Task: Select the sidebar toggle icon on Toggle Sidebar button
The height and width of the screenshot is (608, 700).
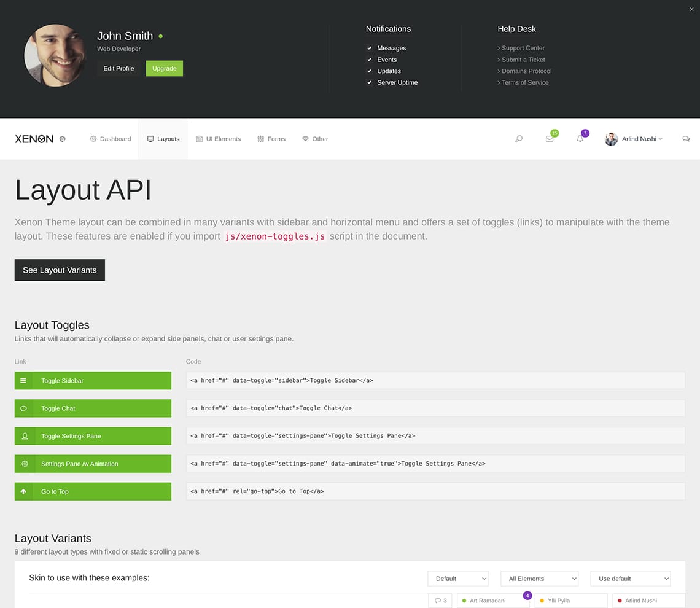Action: coord(23,380)
